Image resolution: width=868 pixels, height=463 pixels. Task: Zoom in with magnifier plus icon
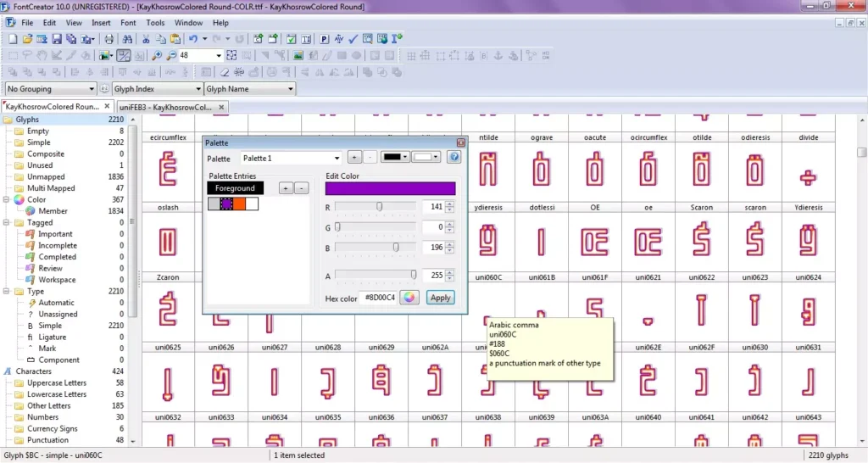click(157, 55)
